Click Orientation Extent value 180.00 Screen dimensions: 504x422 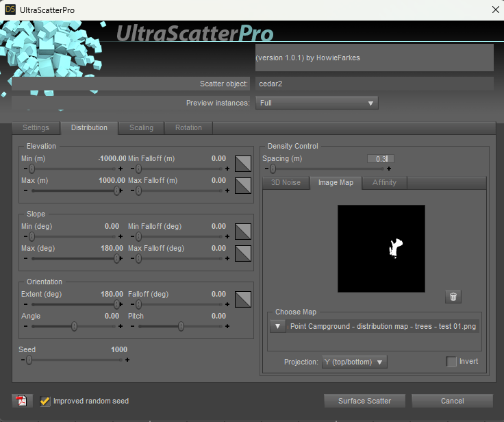click(x=112, y=294)
